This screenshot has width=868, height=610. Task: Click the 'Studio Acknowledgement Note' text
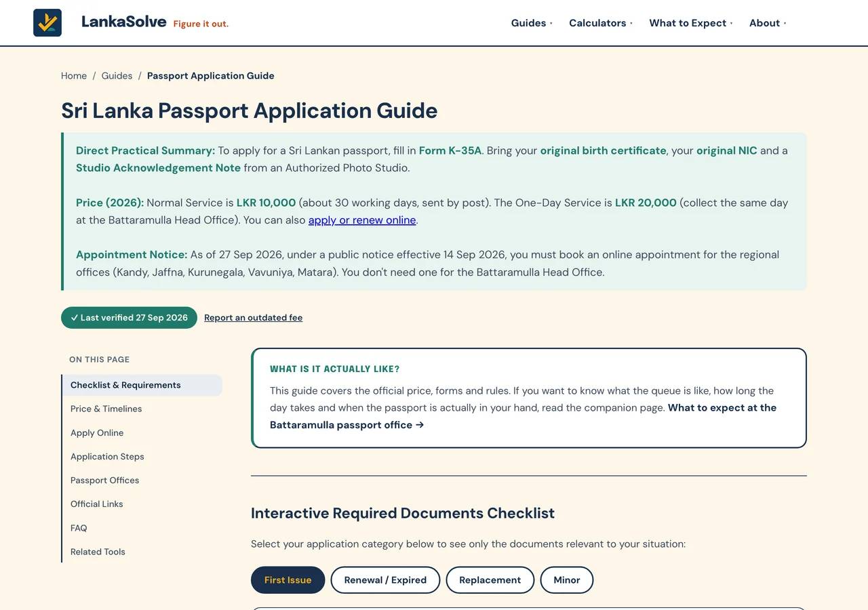[158, 168]
